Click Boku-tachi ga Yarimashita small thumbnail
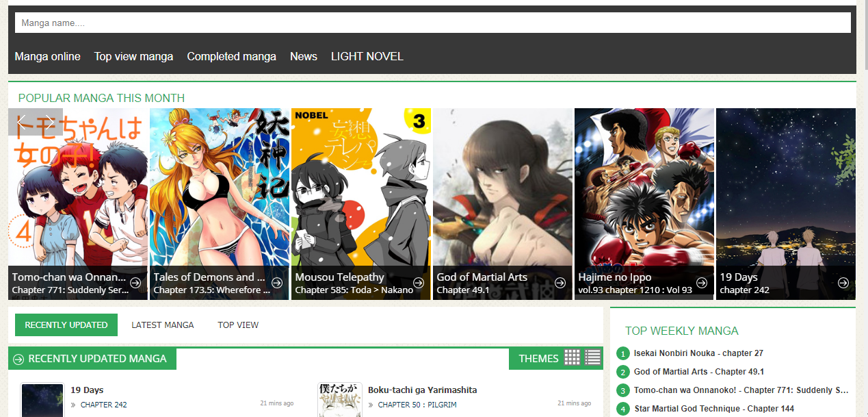Screen dimensions: 868x417 (x=340, y=401)
